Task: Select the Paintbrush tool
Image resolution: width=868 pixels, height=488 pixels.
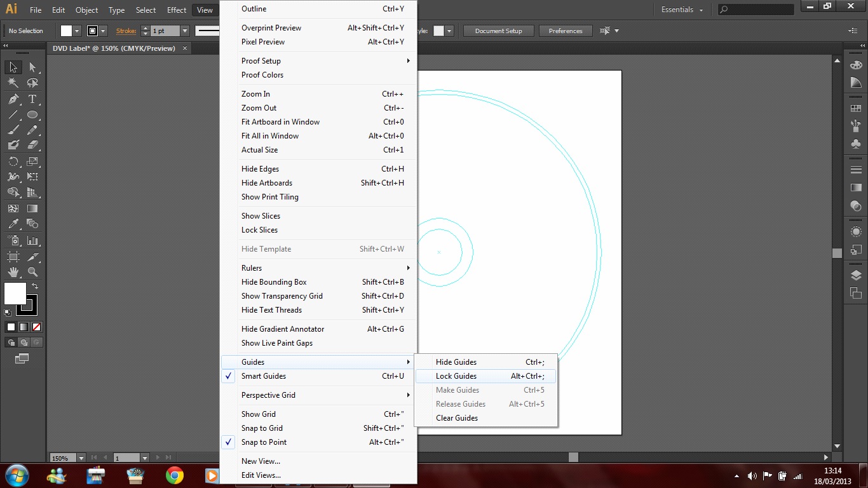Action: click(13, 130)
